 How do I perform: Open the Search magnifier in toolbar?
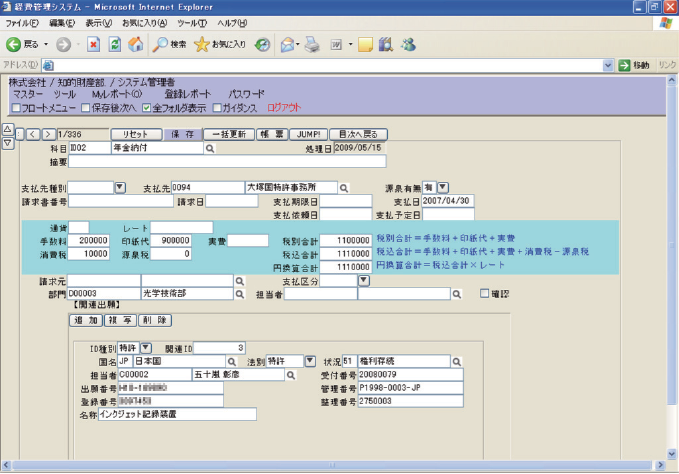point(160,44)
